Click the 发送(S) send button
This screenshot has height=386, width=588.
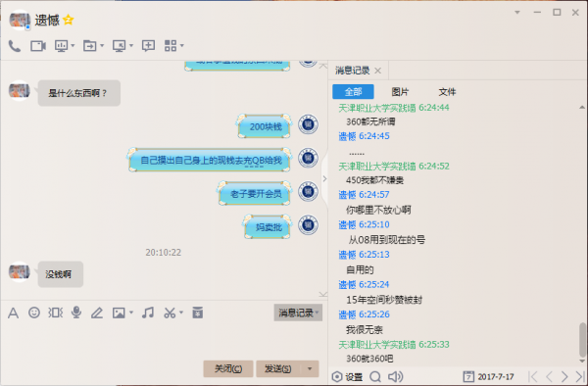click(x=278, y=368)
